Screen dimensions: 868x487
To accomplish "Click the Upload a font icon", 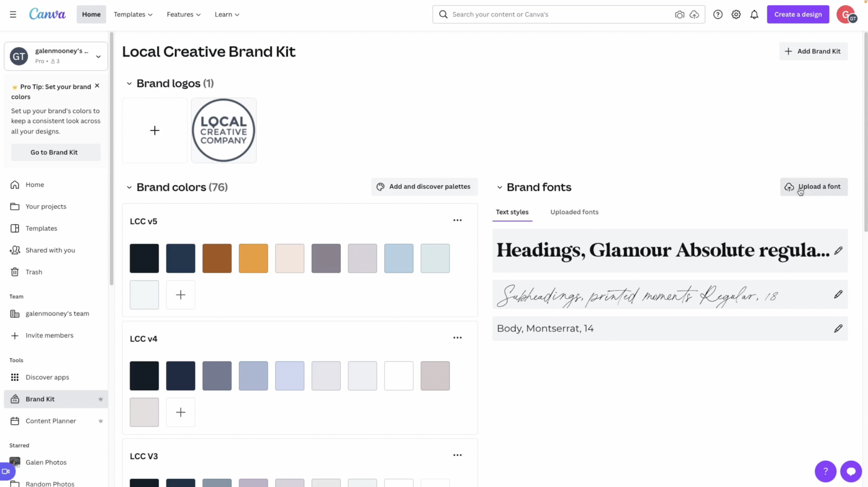I will (789, 186).
